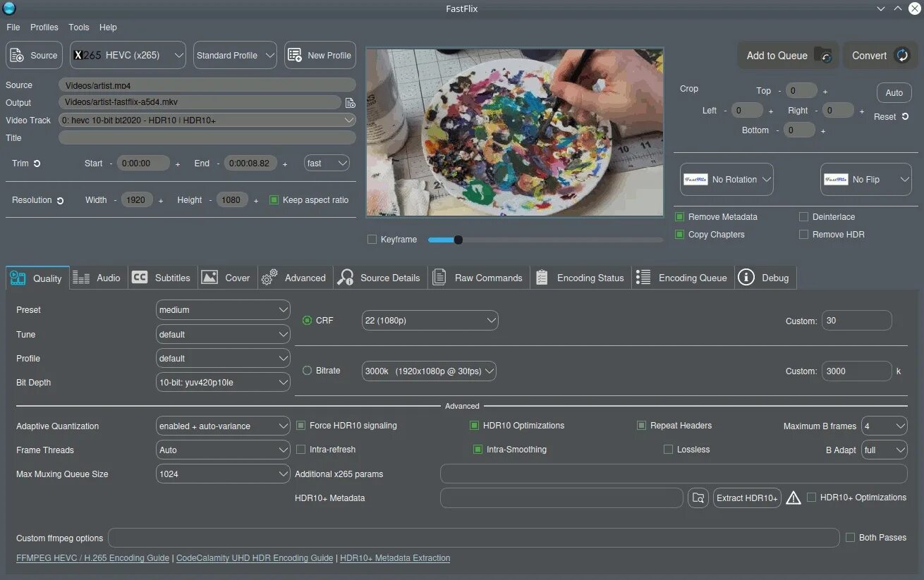The width and height of the screenshot is (924, 580).
Task: Open the trim speed 'fast' dropdown
Action: 327,163
